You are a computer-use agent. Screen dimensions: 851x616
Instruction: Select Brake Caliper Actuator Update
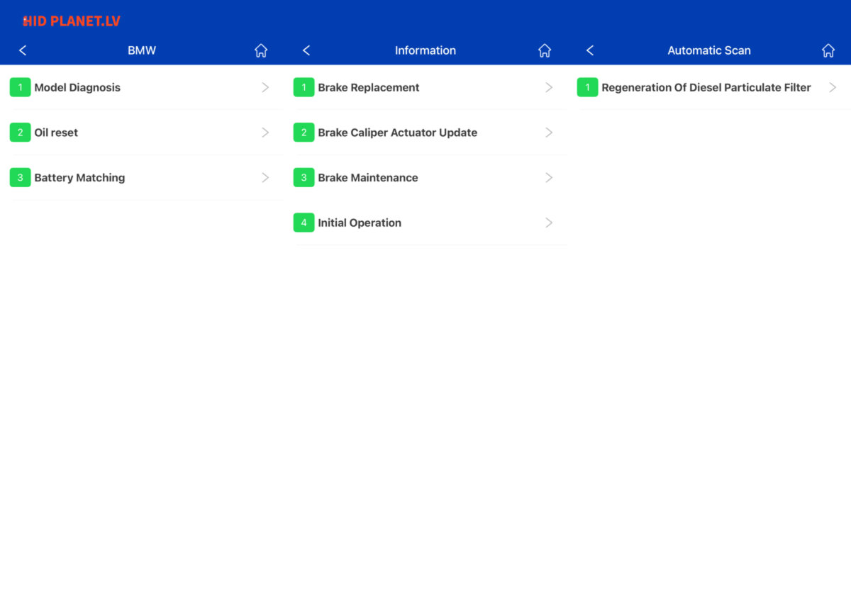tap(397, 133)
